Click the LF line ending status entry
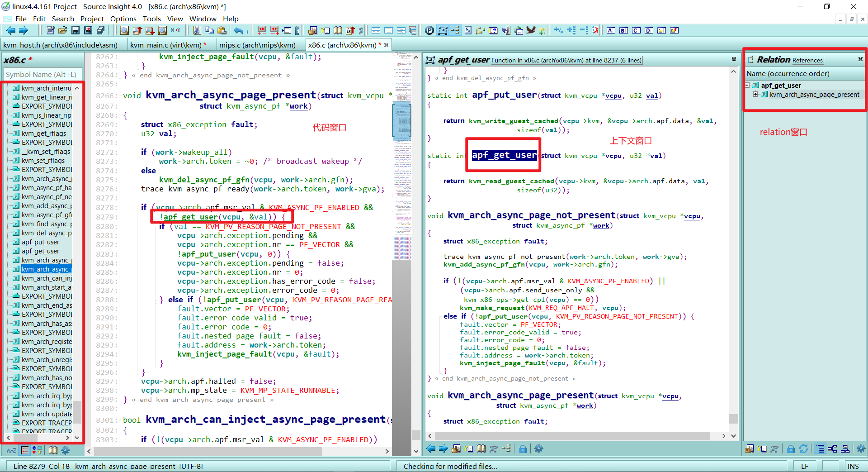Screen dimensions: 868x472 (805, 466)
